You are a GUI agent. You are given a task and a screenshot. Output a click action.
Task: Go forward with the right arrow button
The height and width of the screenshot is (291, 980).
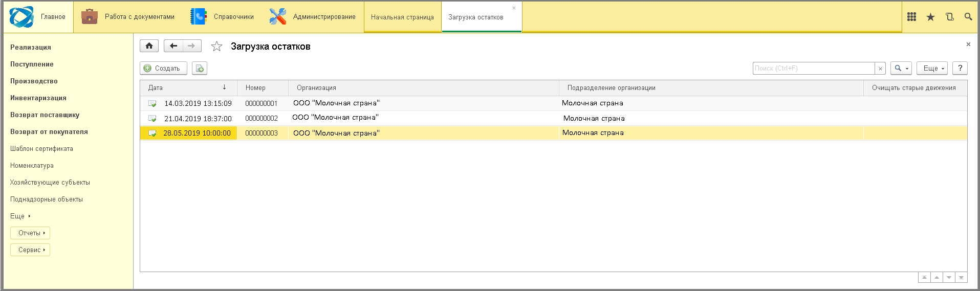192,46
